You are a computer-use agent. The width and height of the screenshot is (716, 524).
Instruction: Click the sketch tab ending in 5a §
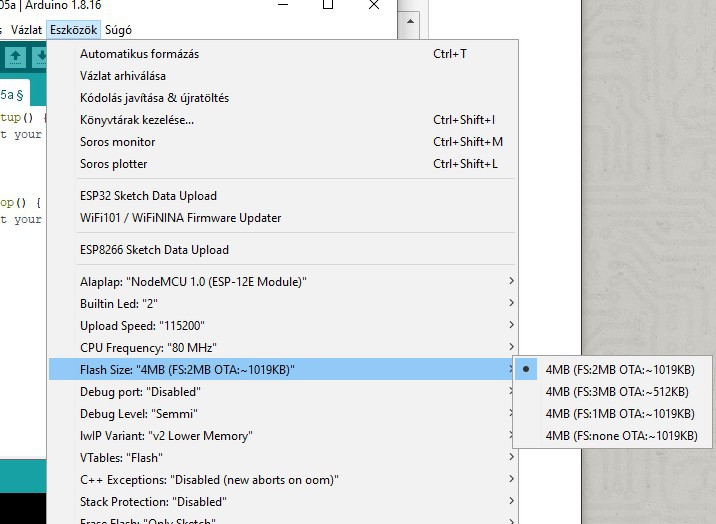coord(14,94)
